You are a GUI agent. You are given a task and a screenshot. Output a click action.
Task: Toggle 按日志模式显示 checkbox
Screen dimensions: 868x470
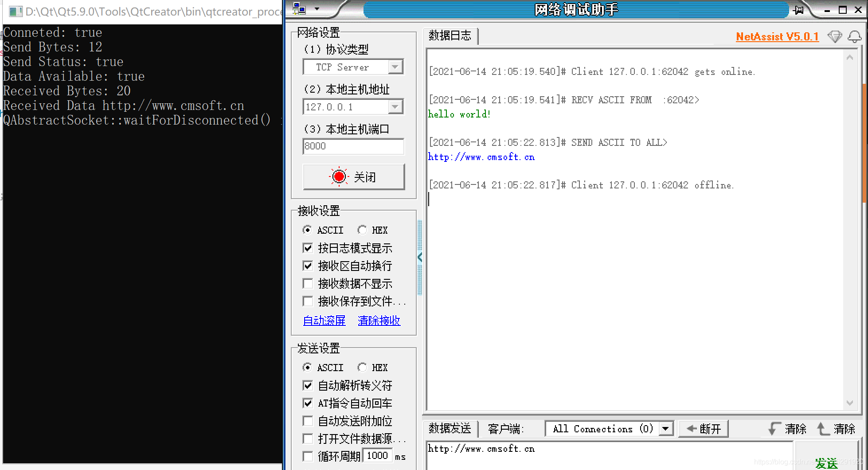[308, 248]
